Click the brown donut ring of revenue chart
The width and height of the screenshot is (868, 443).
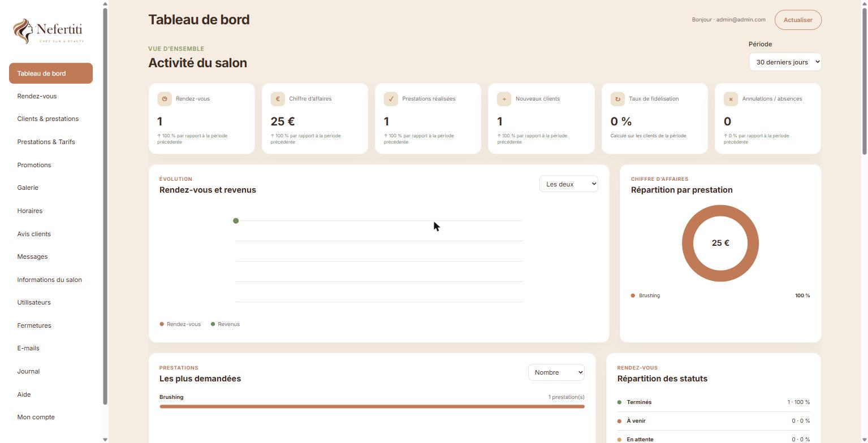(688, 244)
